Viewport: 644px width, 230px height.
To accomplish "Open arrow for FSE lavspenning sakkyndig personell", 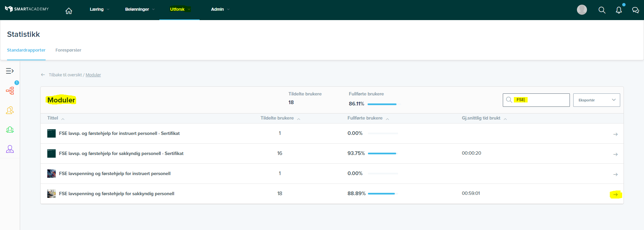I will pos(615,195).
